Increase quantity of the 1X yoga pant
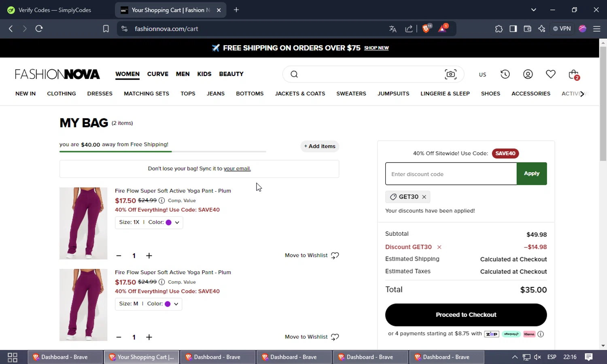This screenshot has height=364, width=607. (x=149, y=256)
